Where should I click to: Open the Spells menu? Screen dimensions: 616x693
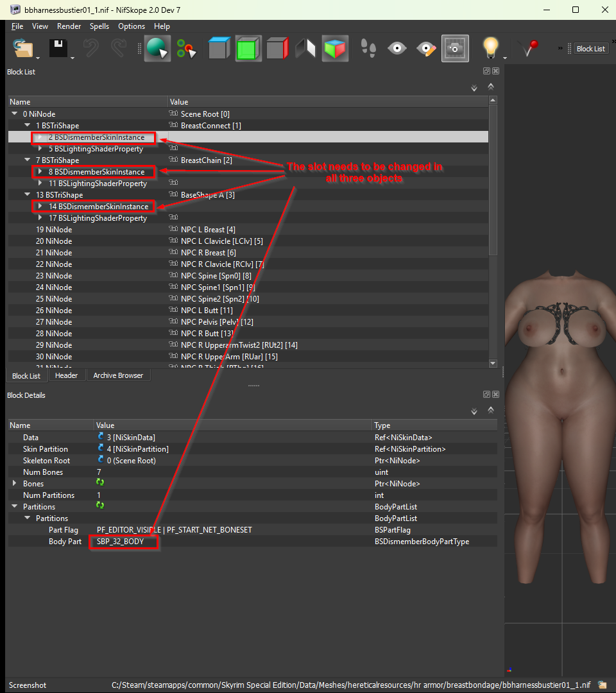(99, 26)
